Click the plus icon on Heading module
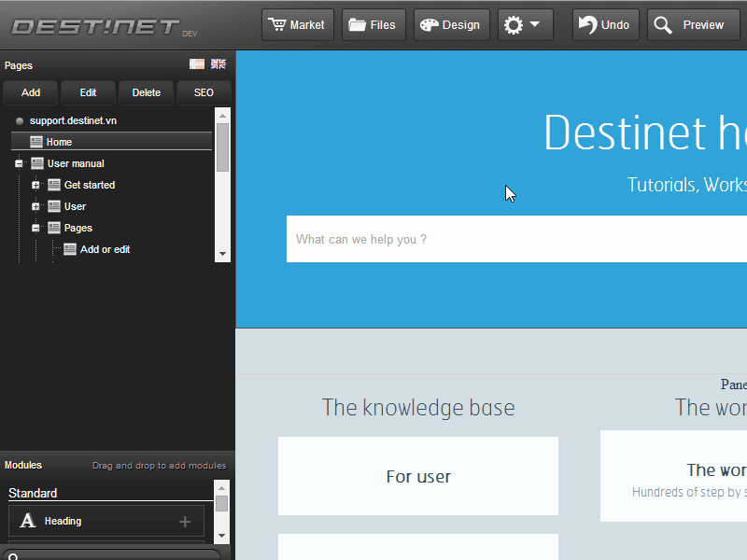Image resolution: width=747 pixels, height=560 pixels. pos(185,522)
